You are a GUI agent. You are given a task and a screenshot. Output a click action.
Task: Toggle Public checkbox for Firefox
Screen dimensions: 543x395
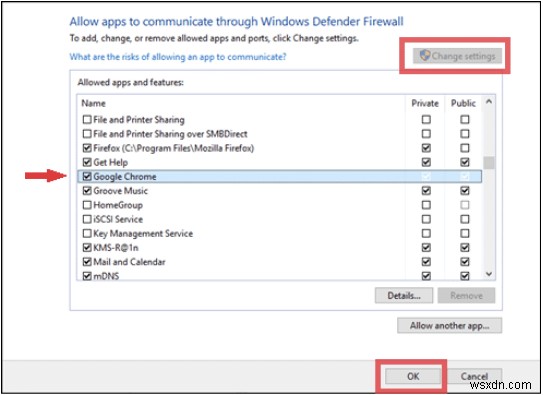point(465,148)
